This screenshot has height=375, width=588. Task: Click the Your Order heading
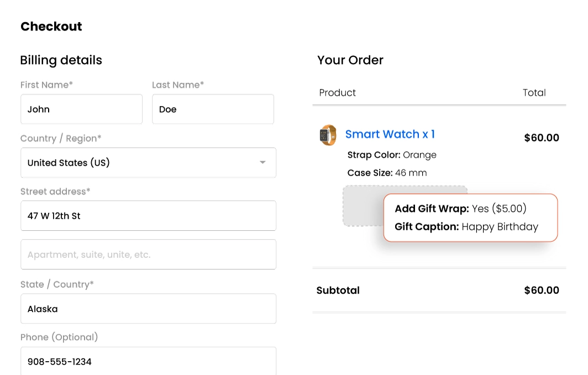(x=350, y=60)
